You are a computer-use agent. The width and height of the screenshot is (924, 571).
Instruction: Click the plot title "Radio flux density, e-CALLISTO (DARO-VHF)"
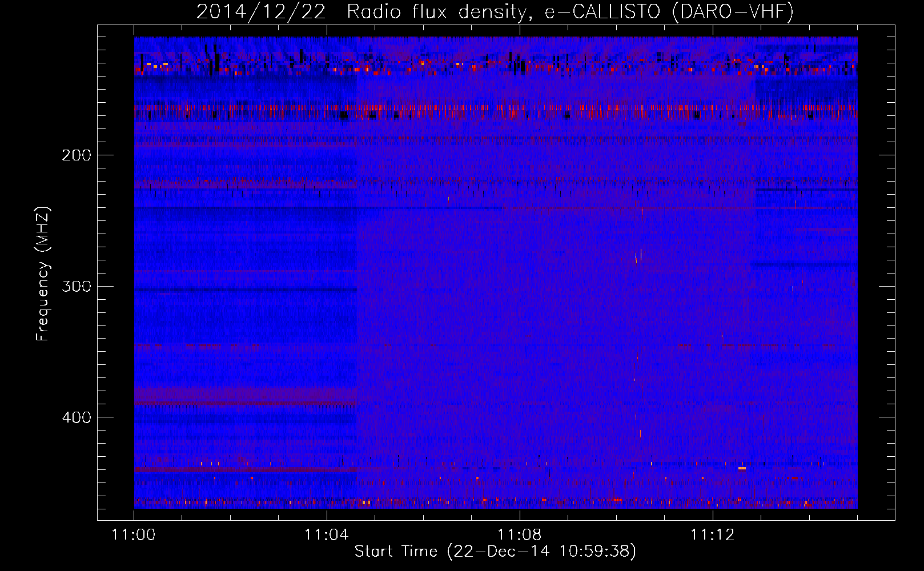click(x=570, y=11)
